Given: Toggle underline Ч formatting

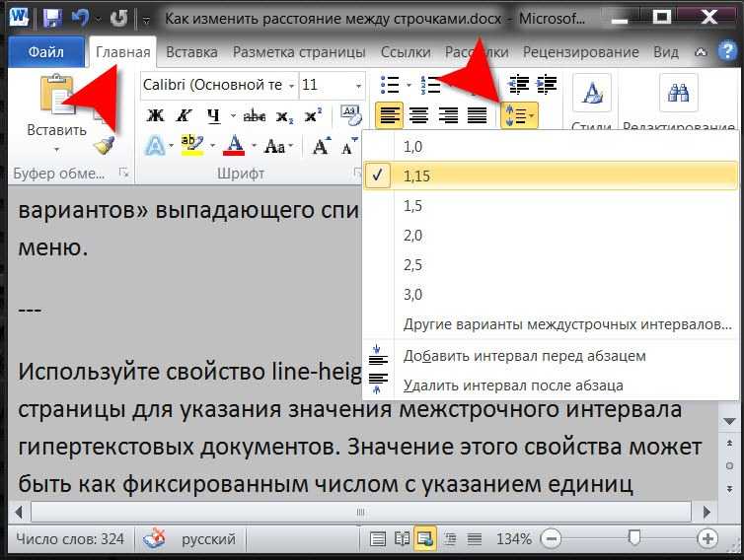Looking at the screenshot, I should point(213,115).
